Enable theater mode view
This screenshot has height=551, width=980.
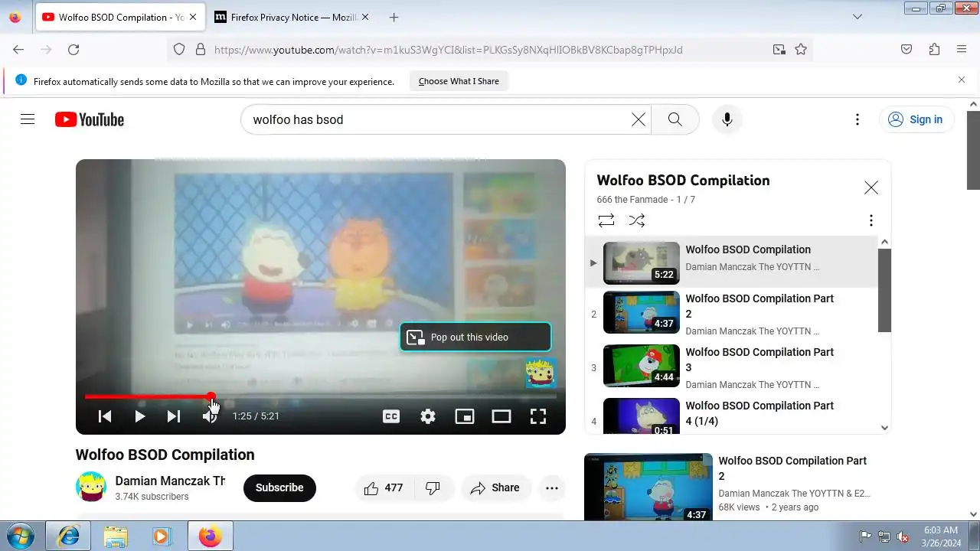point(501,416)
